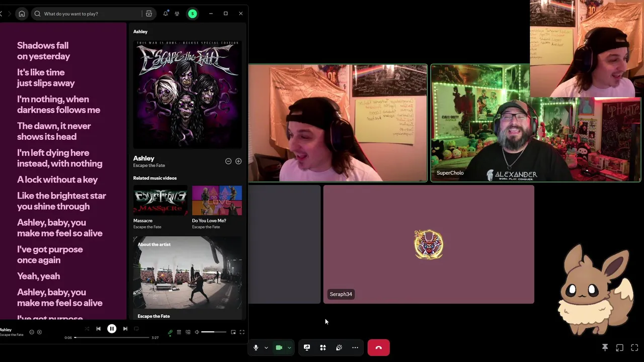Screen dimensions: 644x362
Task: Open the Ashley song title link in panel
Action: click(x=144, y=158)
